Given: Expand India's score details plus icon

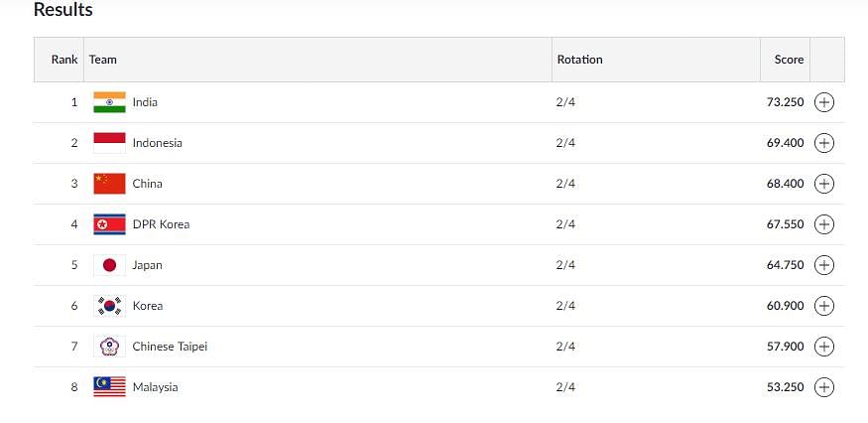Looking at the screenshot, I should click(x=823, y=102).
